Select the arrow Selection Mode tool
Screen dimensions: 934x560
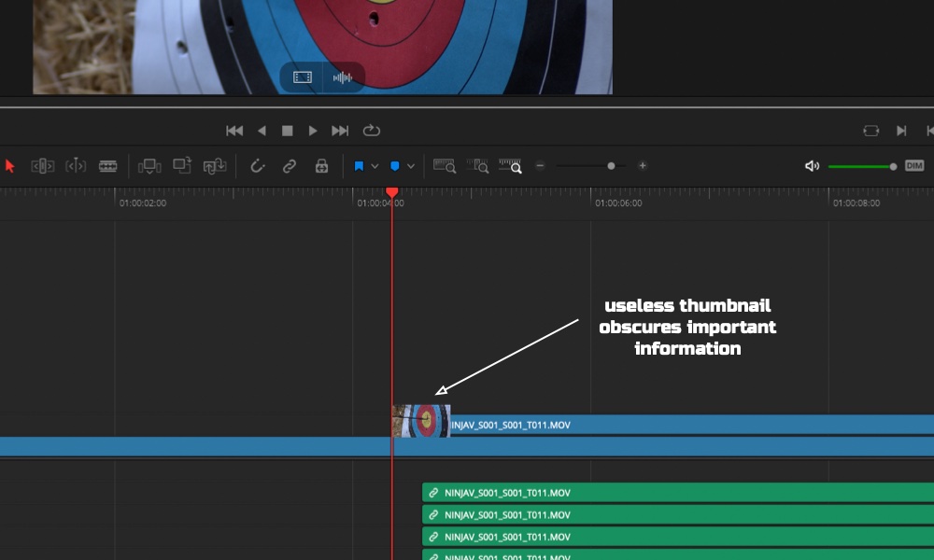pos(9,166)
